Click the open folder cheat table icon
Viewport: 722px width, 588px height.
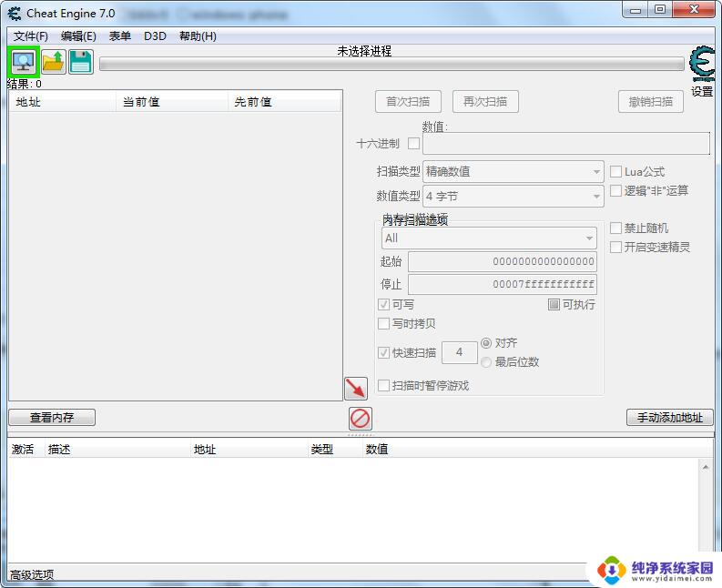tap(54, 62)
